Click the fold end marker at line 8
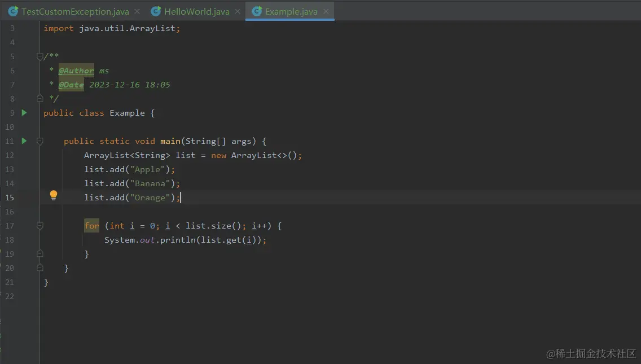This screenshot has height=364, width=641. point(39,98)
